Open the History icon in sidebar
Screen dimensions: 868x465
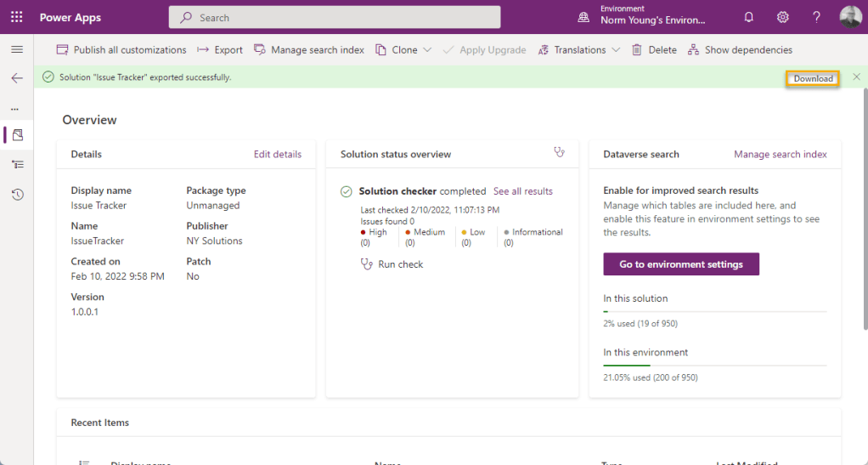coord(17,195)
